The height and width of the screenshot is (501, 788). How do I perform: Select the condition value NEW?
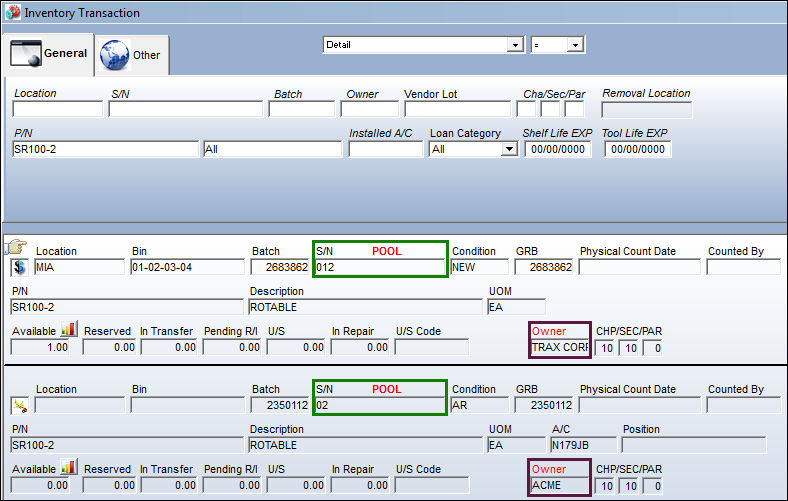pos(479,267)
